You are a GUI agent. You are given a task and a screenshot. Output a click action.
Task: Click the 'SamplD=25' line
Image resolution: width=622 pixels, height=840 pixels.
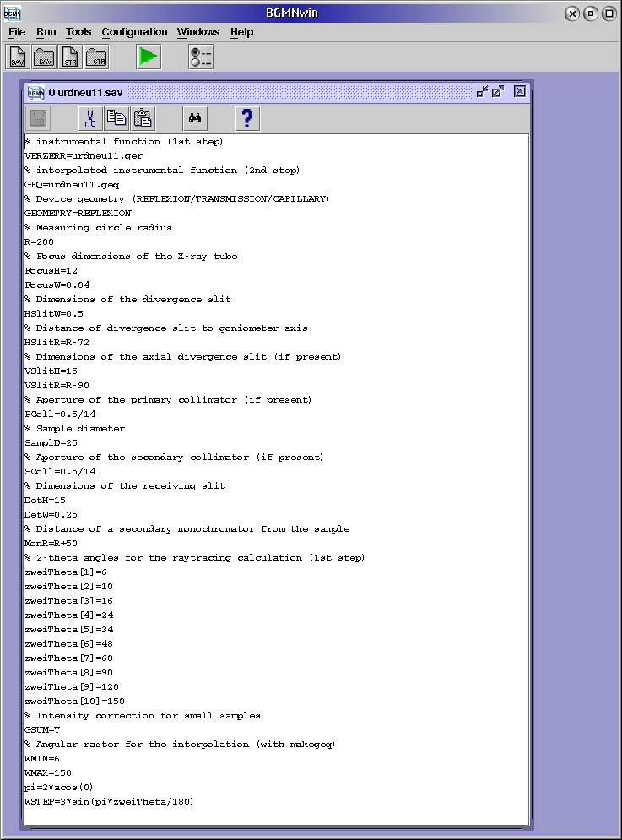tap(51, 443)
